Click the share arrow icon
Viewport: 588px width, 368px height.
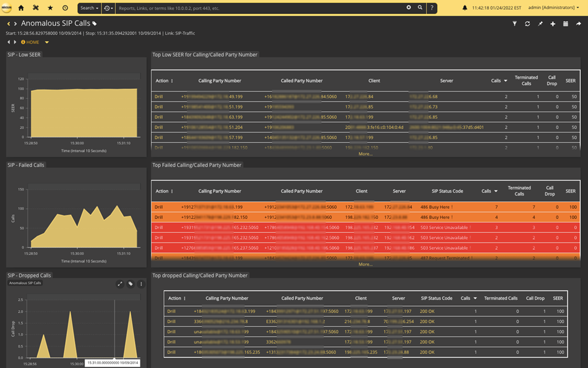(578, 24)
